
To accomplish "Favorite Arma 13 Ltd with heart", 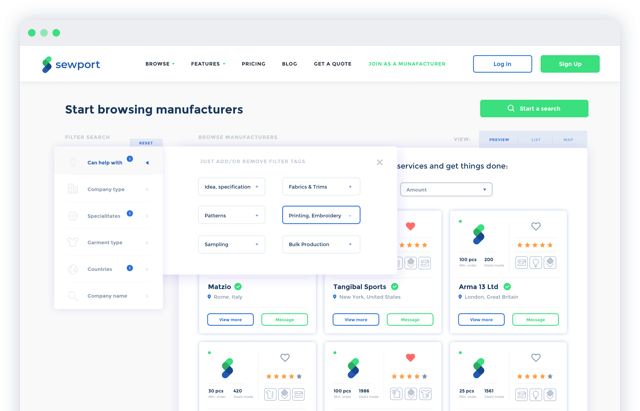I will click(536, 227).
